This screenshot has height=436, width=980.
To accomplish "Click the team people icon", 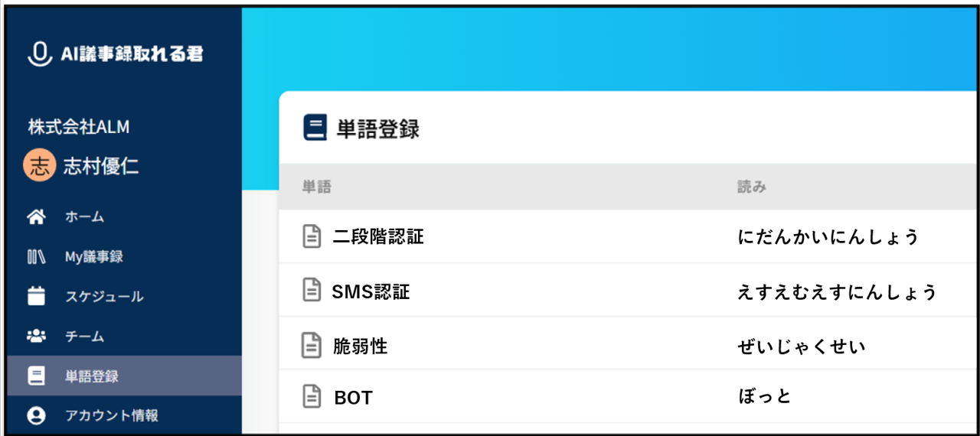I will 36,337.
